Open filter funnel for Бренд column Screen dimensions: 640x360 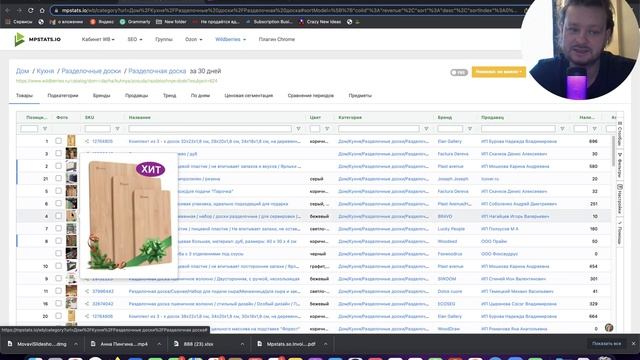[470, 129]
